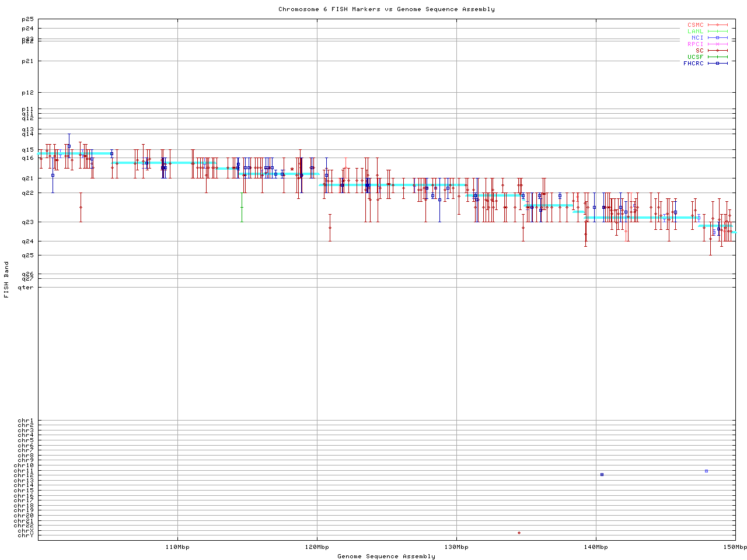The width and height of the screenshot is (747, 560).
Task: Click the chart title text
Action: point(386,9)
